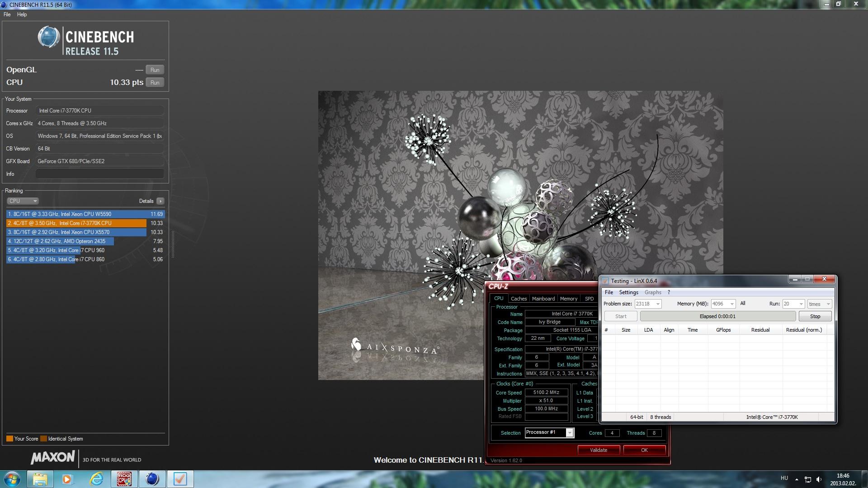Click the Cinebench title bar icon
Image resolution: width=868 pixels, height=488 pixels.
click(4, 5)
